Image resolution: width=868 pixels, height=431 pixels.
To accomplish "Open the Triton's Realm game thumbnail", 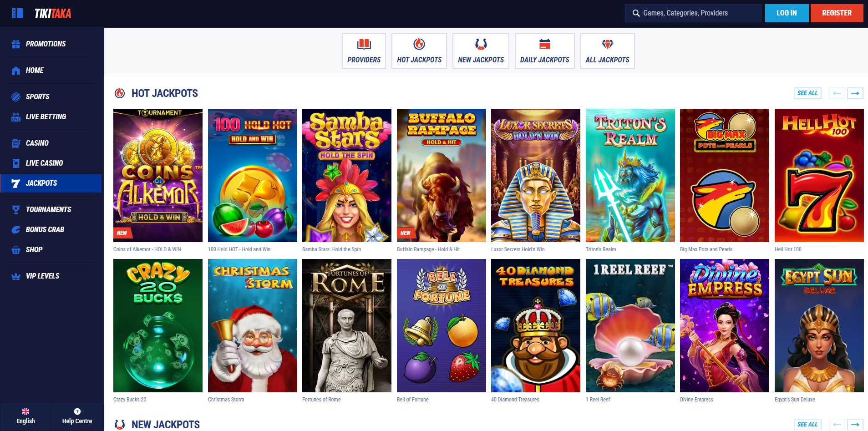I will click(630, 175).
